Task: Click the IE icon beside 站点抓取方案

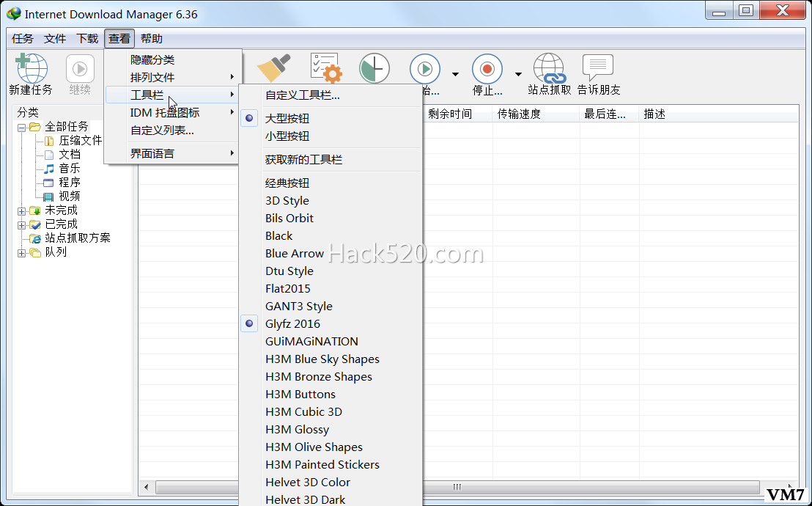Action: pyautogui.click(x=34, y=238)
